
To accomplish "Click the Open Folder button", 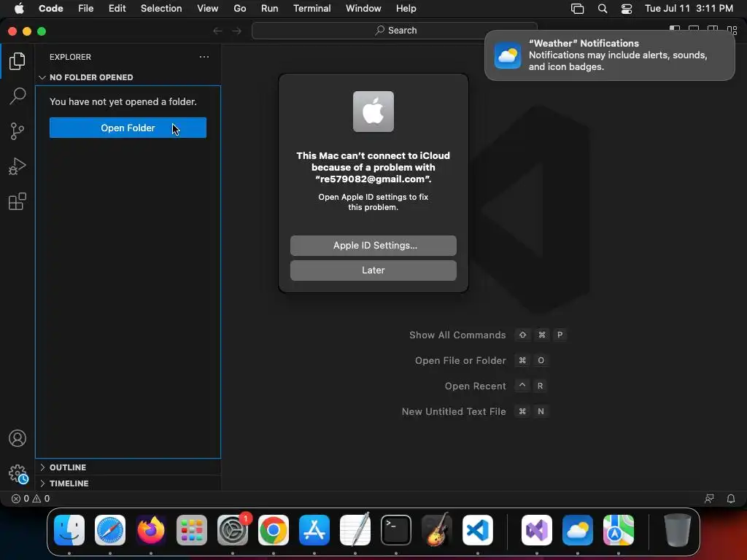I will (128, 128).
